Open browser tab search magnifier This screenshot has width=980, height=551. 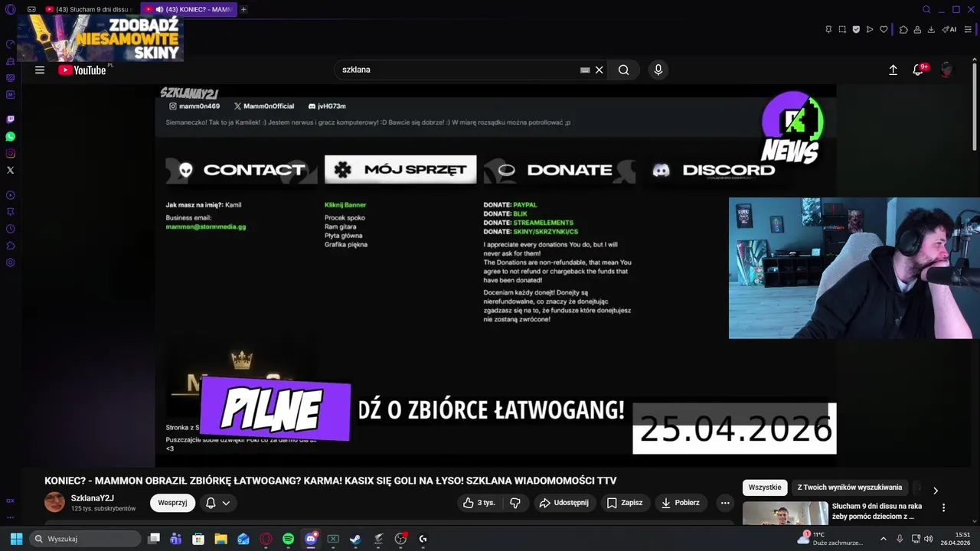926,9
